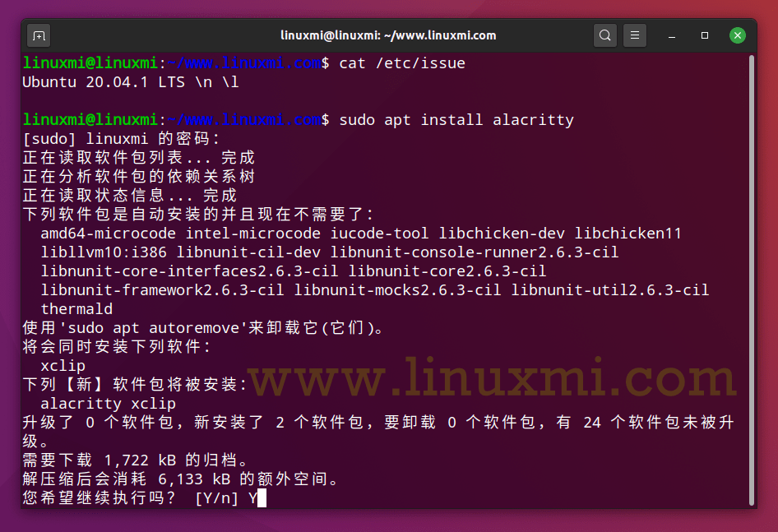
Task: Click the '您希望继续执行吗? [Y/n]' prompt
Action: click(130, 497)
